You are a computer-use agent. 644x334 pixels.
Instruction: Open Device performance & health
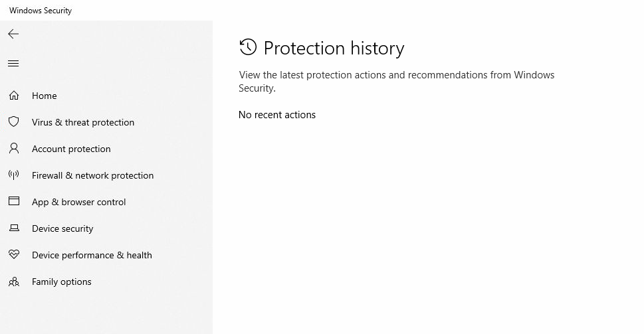[x=92, y=255]
